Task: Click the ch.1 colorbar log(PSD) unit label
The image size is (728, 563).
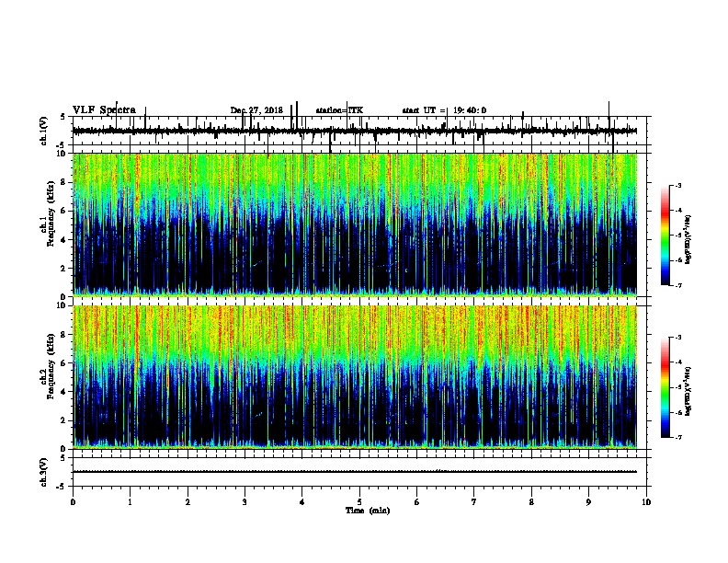Action: point(688,240)
